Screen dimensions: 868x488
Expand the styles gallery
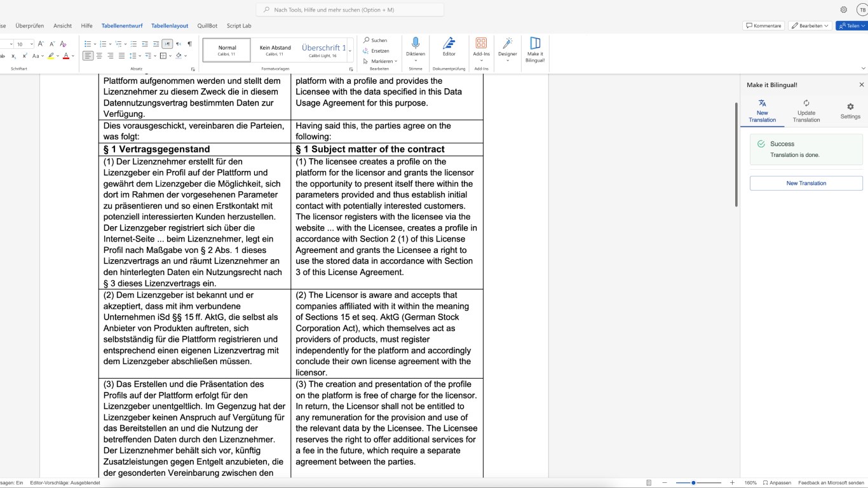pyautogui.click(x=351, y=50)
